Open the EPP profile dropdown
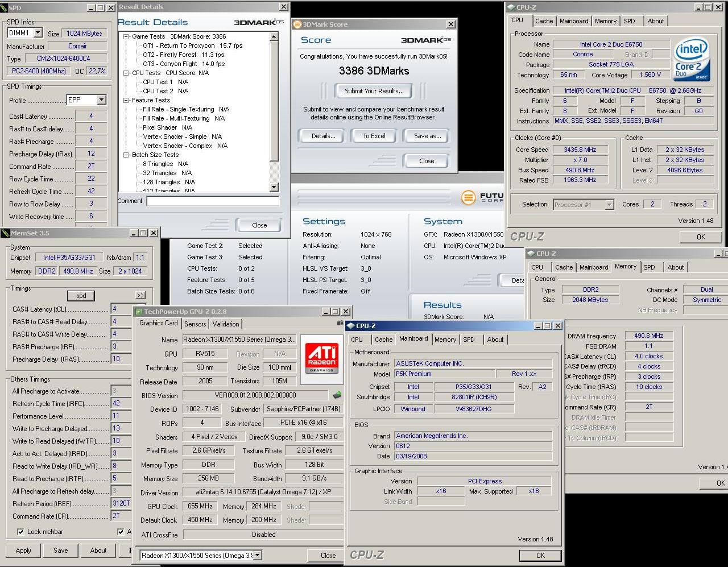This screenshot has width=728, height=567. point(101,100)
